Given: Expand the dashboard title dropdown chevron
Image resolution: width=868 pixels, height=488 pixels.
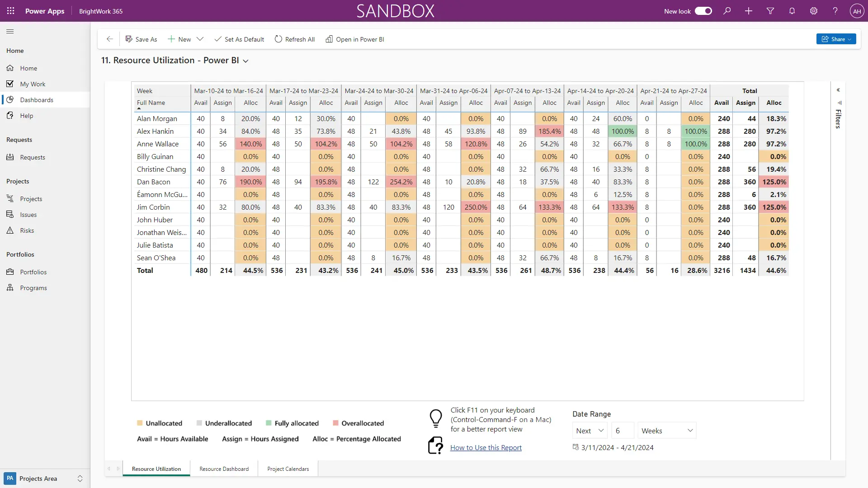Looking at the screenshot, I should tap(246, 61).
